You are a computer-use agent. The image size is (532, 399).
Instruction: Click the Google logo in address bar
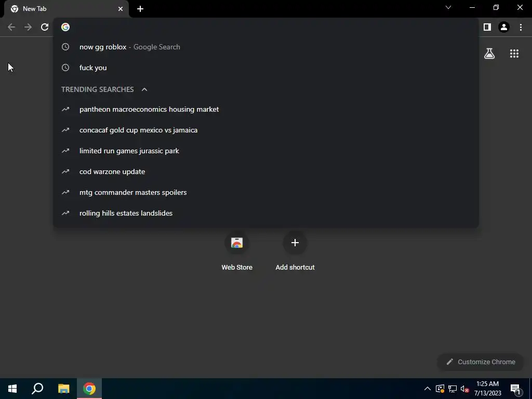click(x=65, y=27)
